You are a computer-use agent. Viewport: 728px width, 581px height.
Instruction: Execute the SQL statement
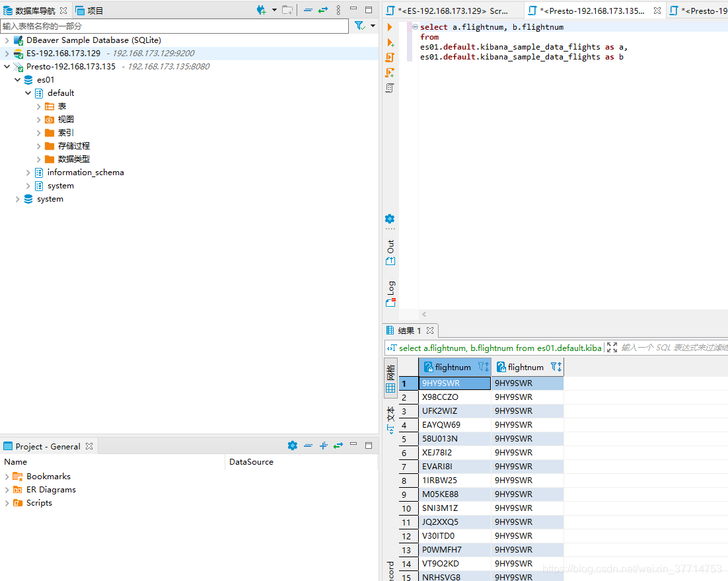(x=390, y=27)
